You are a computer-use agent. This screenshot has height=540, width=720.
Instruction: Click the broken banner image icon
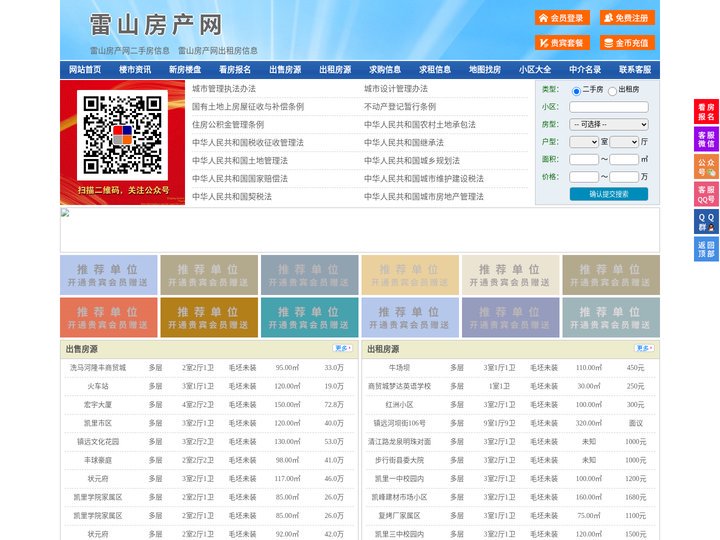click(x=65, y=213)
